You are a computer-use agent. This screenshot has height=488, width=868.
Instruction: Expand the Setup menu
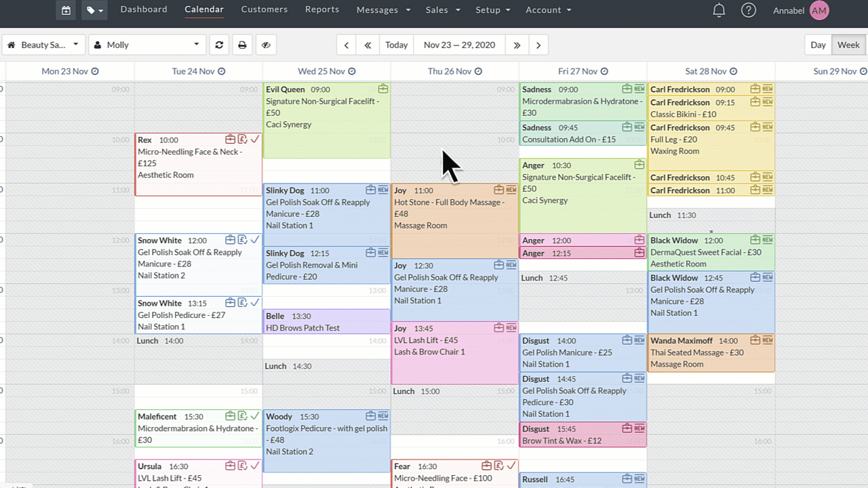[493, 10]
